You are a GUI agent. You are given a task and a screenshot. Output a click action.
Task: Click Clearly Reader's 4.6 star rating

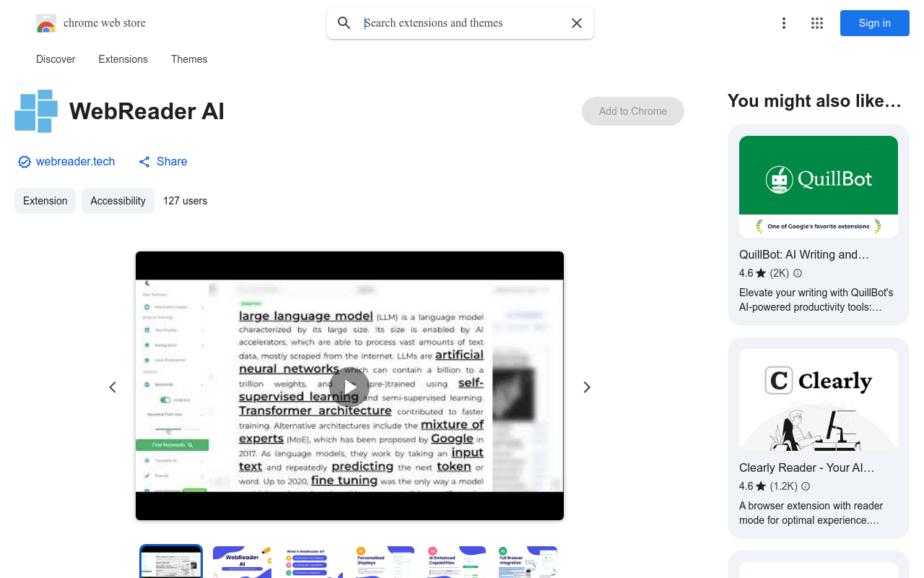click(x=753, y=486)
